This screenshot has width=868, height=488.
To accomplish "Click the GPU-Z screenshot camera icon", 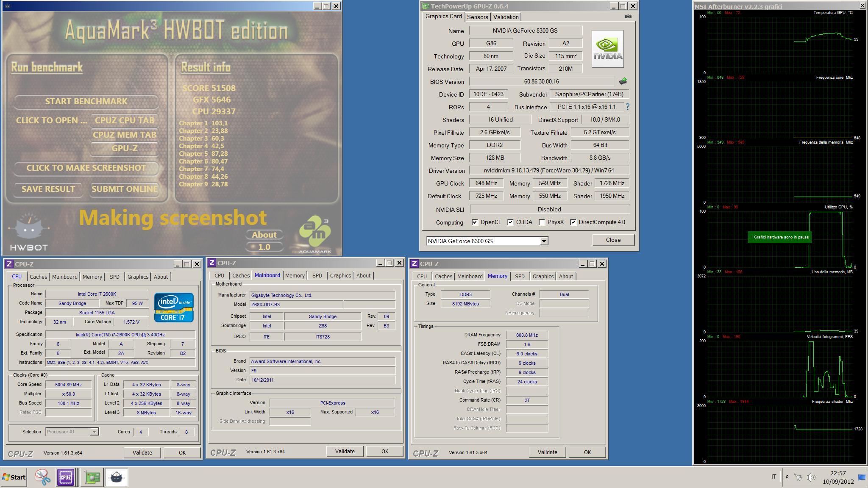I will click(x=628, y=17).
